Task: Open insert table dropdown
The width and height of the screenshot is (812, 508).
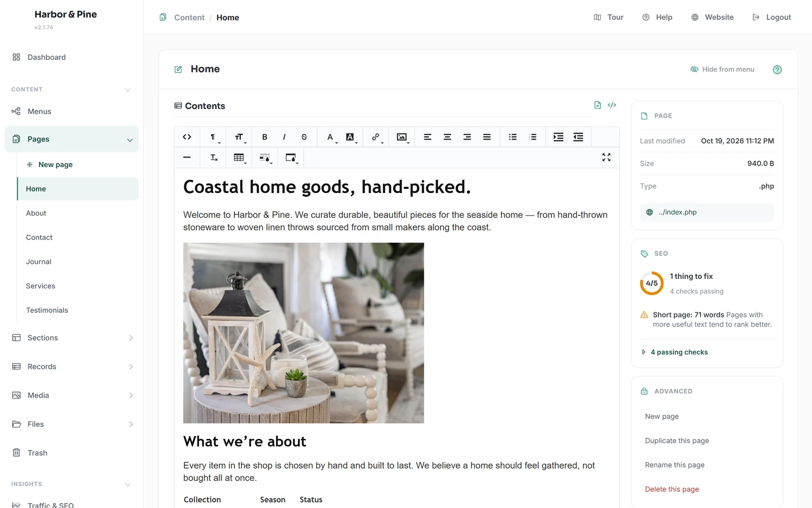Action: click(x=239, y=157)
